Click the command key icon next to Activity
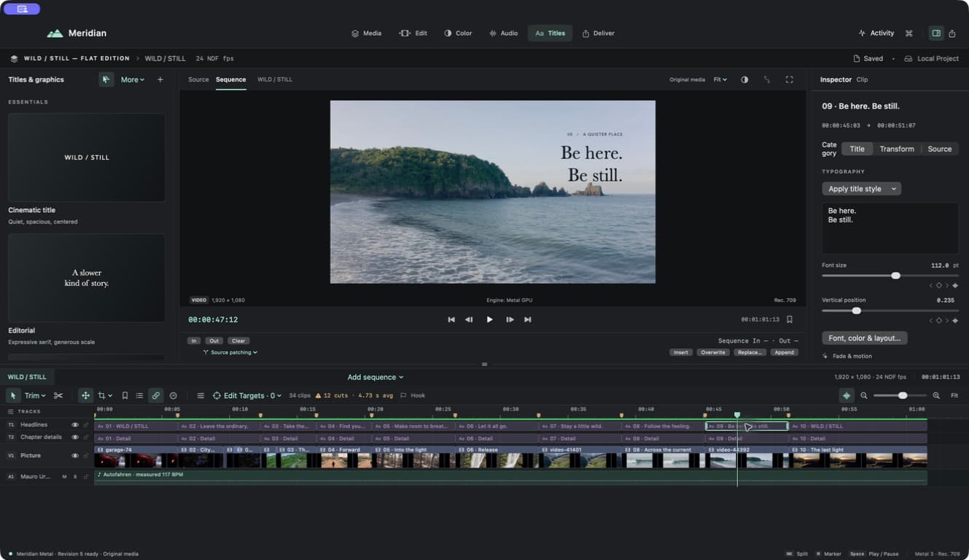The height and width of the screenshot is (560, 969). [909, 33]
